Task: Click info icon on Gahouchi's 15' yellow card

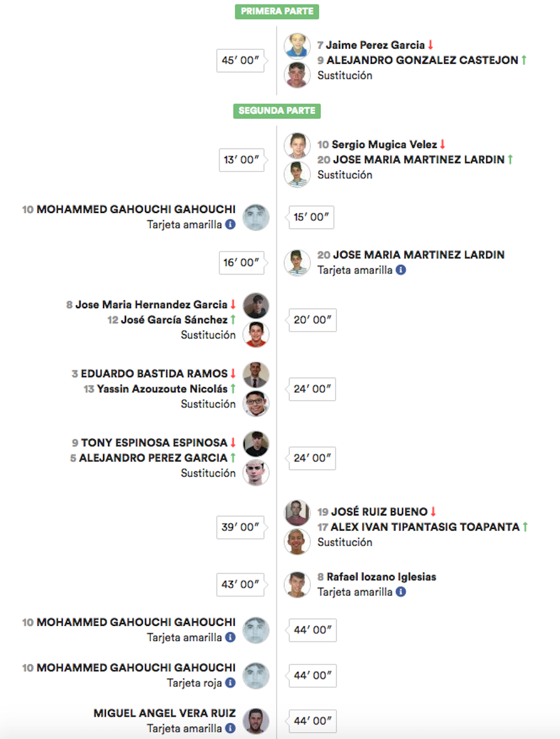Action: tap(230, 224)
